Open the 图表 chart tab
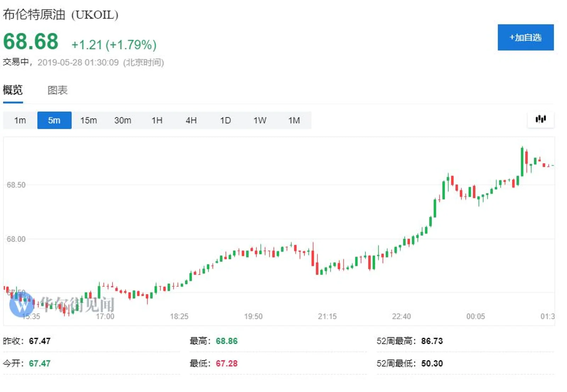 pos(57,90)
